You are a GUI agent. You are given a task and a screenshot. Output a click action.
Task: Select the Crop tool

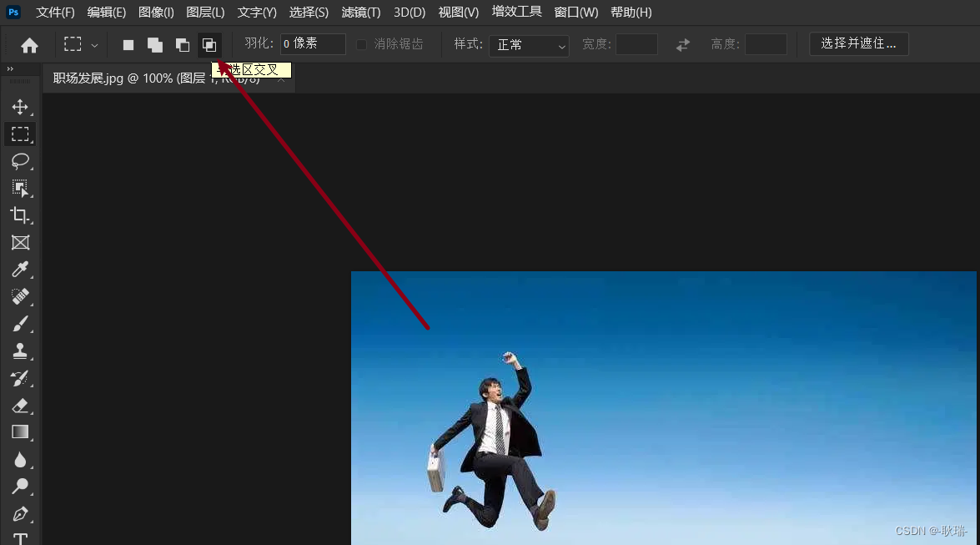point(22,215)
